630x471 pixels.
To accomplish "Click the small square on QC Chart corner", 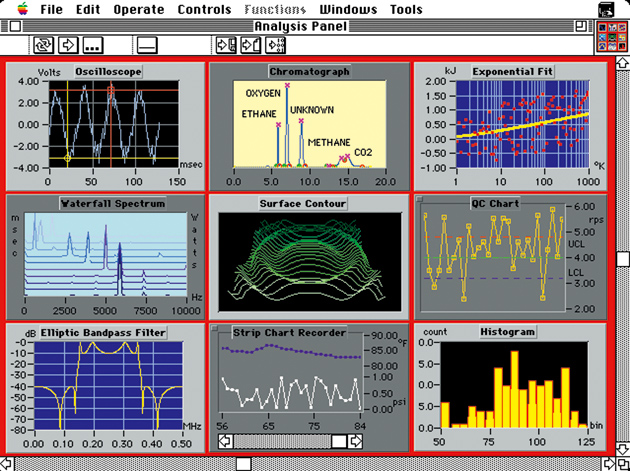I will 420,200.
